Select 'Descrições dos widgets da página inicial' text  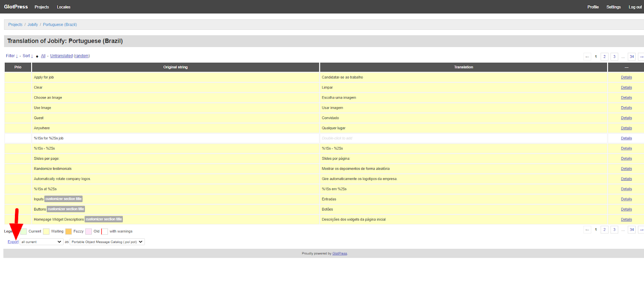353,219
